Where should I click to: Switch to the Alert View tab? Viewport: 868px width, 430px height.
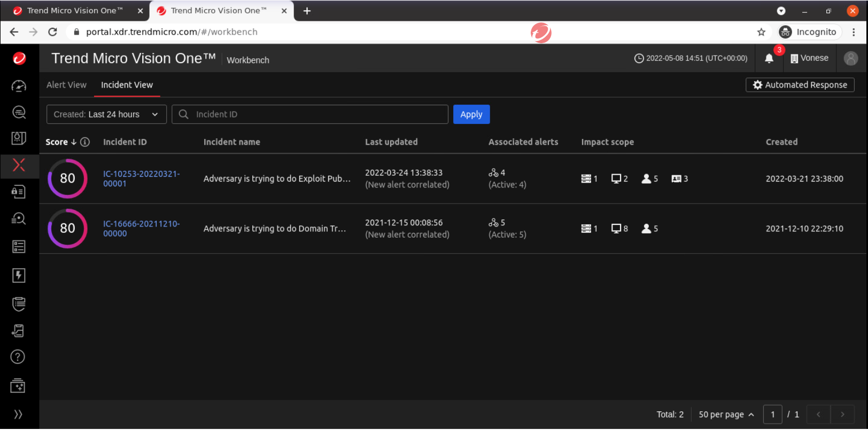point(66,85)
